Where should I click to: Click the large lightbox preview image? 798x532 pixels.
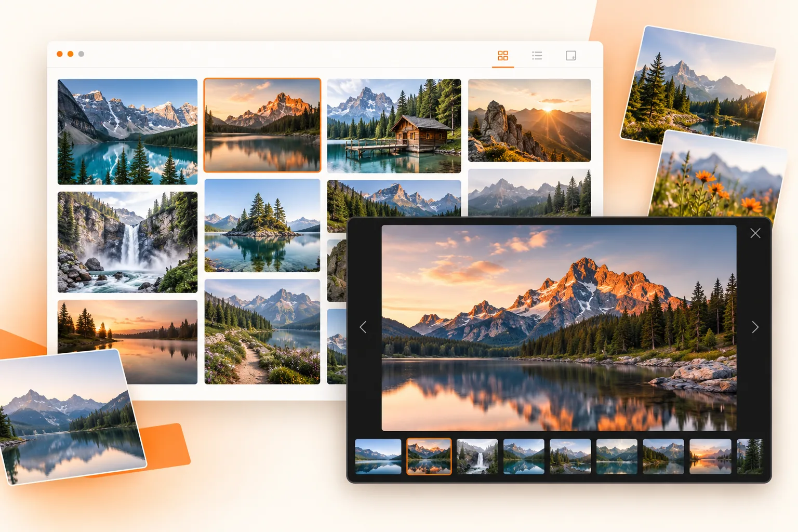[x=559, y=328]
